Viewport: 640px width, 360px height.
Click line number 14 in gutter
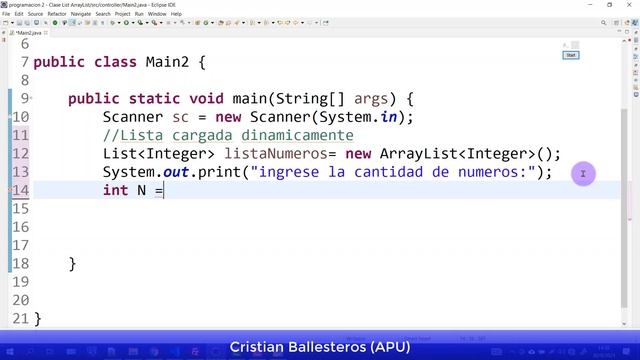coord(20,191)
